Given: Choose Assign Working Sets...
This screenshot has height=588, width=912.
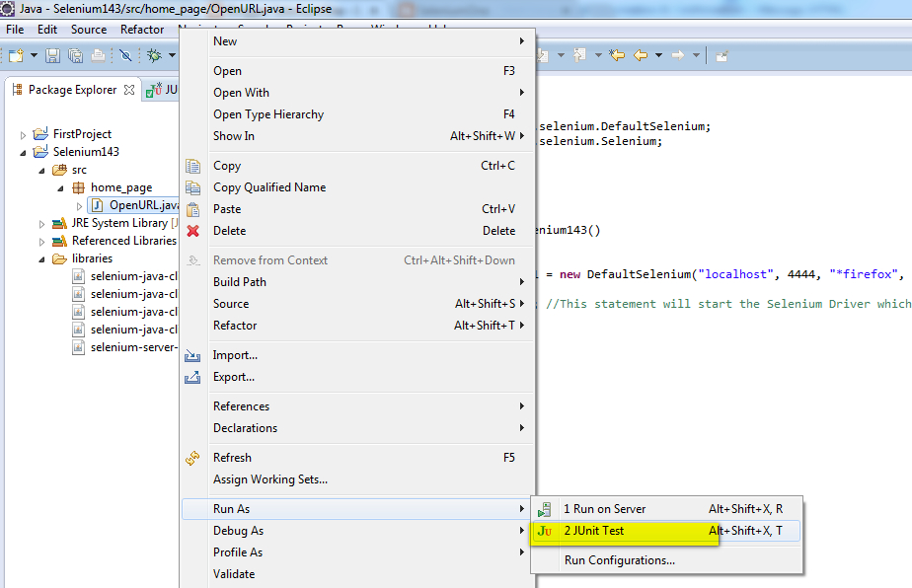Looking at the screenshot, I should (x=356, y=479).
